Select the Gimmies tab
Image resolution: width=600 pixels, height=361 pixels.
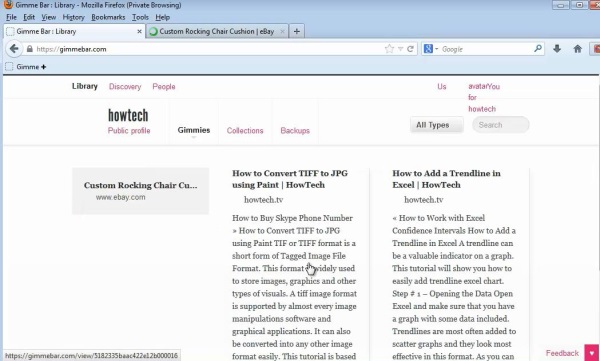click(194, 130)
